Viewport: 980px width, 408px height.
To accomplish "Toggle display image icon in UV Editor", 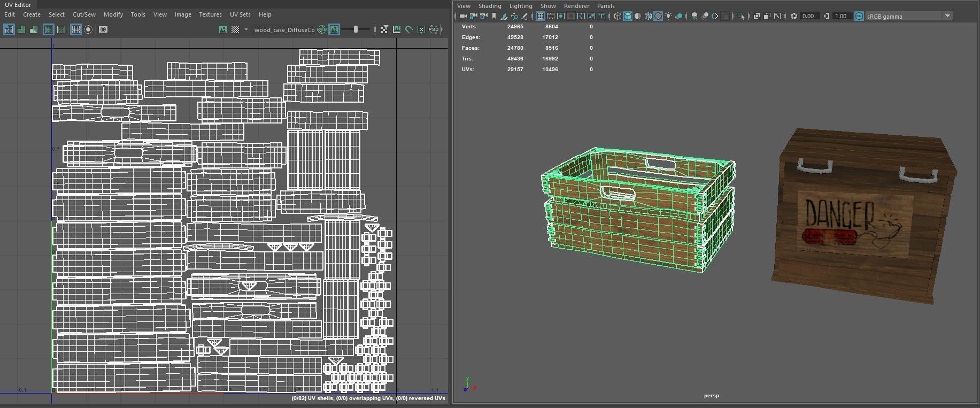I will [x=223, y=29].
